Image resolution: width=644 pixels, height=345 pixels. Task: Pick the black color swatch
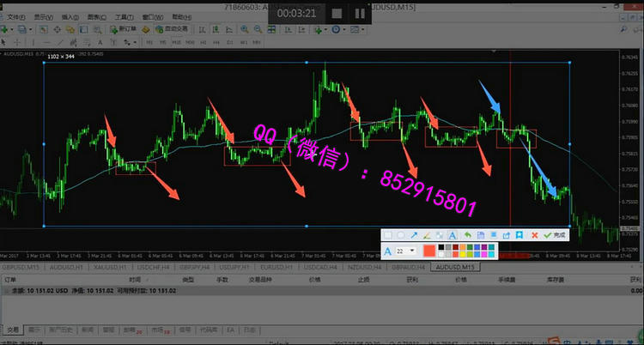442,248
